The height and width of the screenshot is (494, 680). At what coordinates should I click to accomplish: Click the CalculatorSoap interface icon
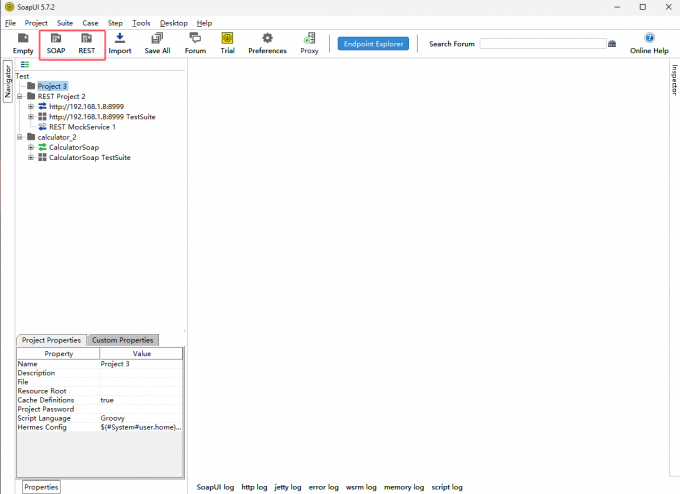[42, 147]
